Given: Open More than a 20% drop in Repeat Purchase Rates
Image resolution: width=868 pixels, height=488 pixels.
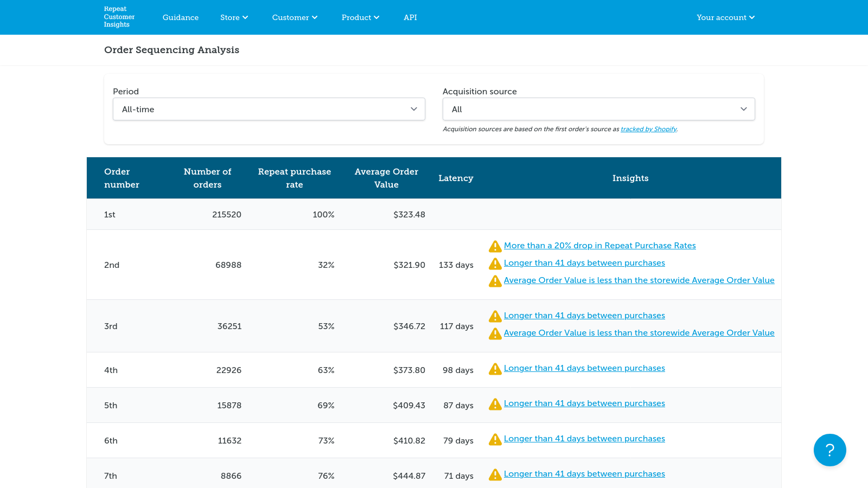Looking at the screenshot, I should [600, 246].
